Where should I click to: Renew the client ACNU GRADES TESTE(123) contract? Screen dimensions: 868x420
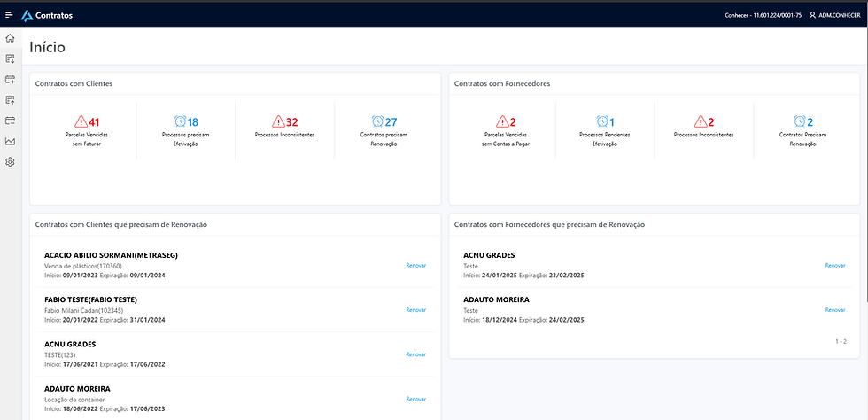click(415, 354)
